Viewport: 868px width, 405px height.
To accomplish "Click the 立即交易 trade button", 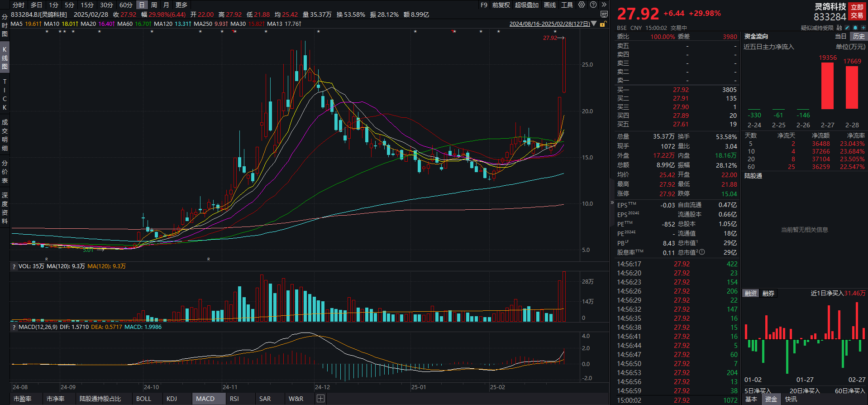I will 857,11.
